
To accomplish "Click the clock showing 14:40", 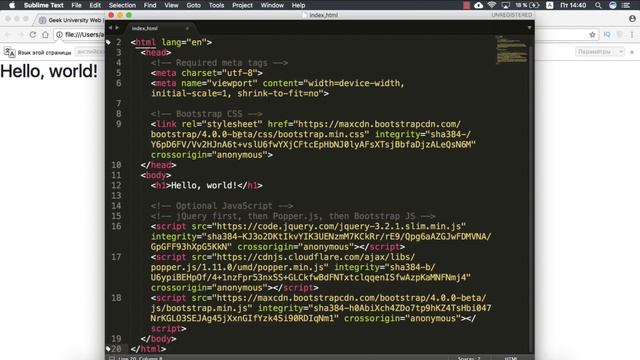I will point(573,5).
